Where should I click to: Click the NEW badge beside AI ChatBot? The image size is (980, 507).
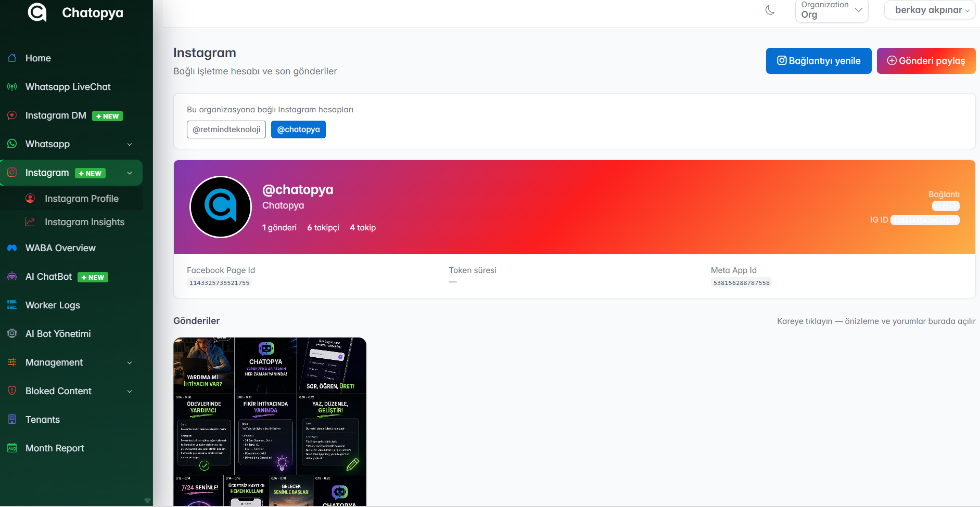tap(93, 277)
